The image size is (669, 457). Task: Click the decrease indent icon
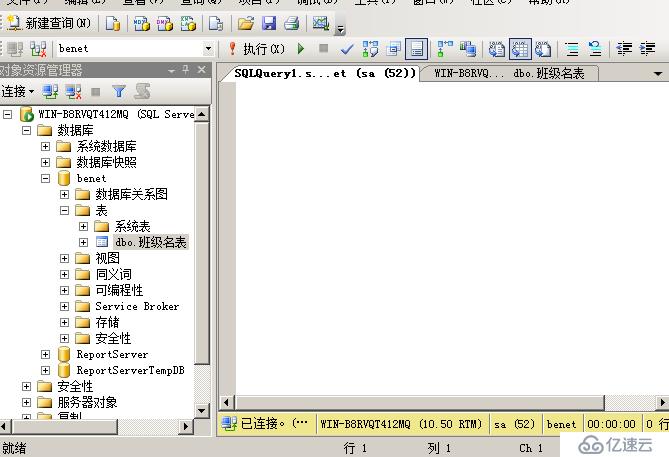coord(624,49)
